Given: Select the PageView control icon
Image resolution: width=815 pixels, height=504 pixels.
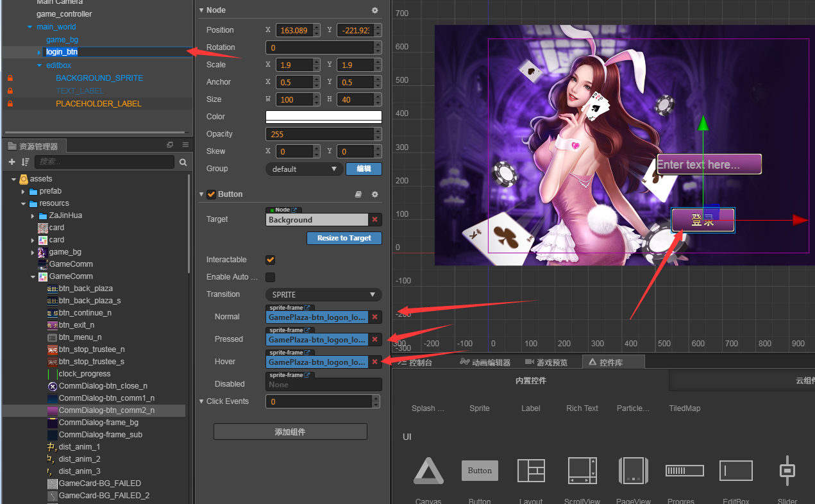Looking at the screenshot, I should point(634,471).
